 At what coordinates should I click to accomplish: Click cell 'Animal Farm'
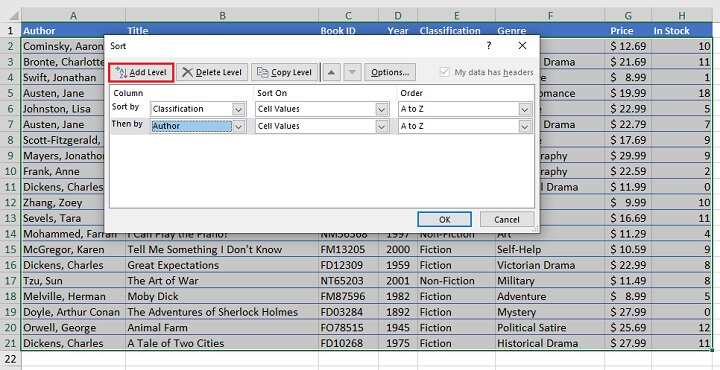click(222, 328)
